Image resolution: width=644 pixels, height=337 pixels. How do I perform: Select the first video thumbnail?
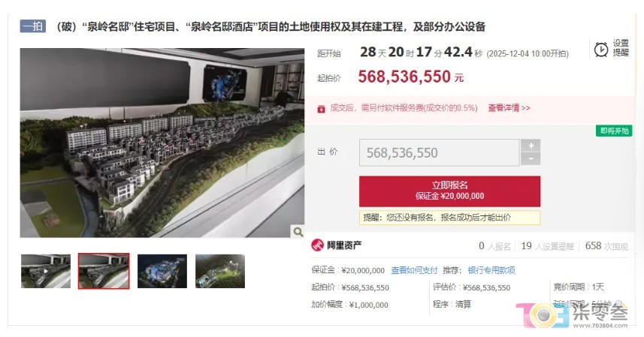click(46, 271)
